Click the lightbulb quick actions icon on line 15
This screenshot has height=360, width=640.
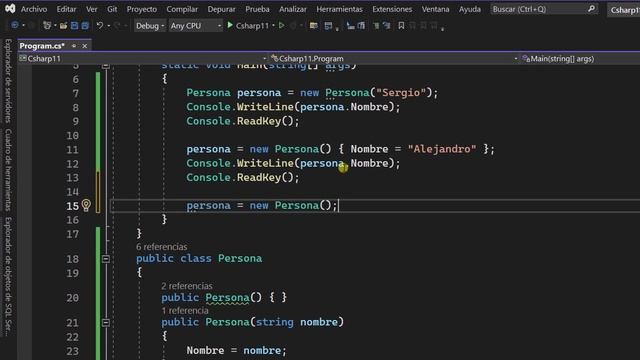click(x=86, y=205)
